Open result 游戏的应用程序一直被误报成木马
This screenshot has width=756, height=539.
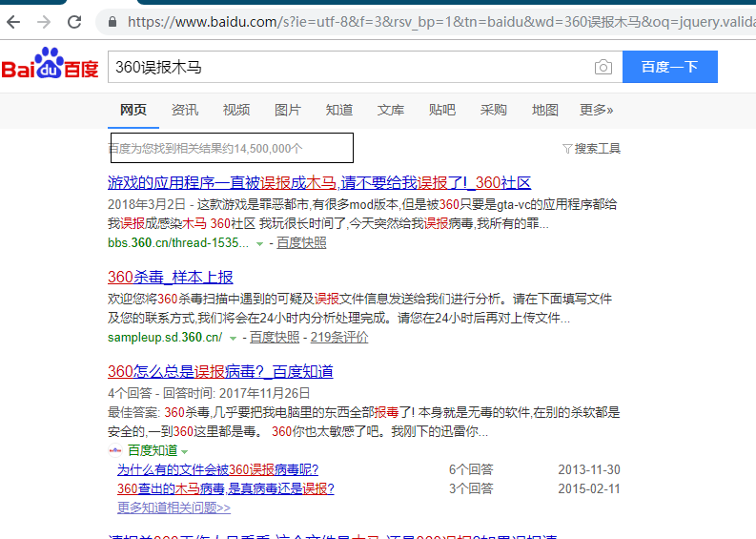point(319,183)
